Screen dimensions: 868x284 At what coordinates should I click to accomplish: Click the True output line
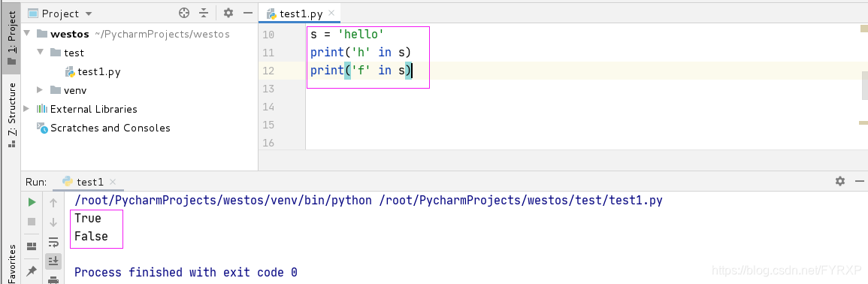(88, 218)
